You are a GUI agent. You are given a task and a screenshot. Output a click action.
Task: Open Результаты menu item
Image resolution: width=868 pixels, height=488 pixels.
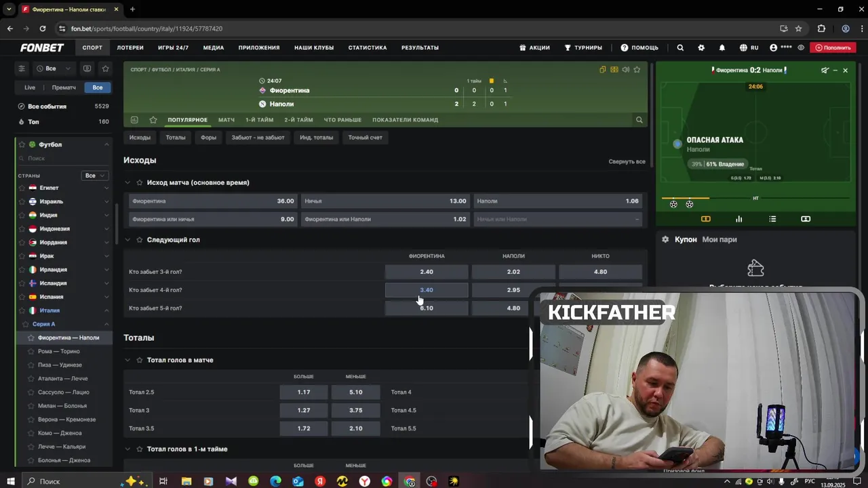coord(420,47)
